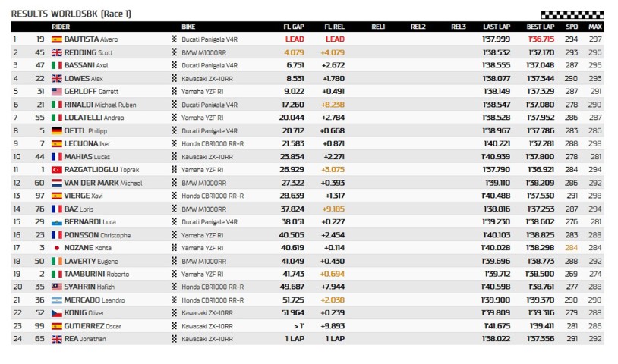Click the Japanese flag beside Nozane
The height and width of the screenshot is (364, 618).
[x=56, y=248]
